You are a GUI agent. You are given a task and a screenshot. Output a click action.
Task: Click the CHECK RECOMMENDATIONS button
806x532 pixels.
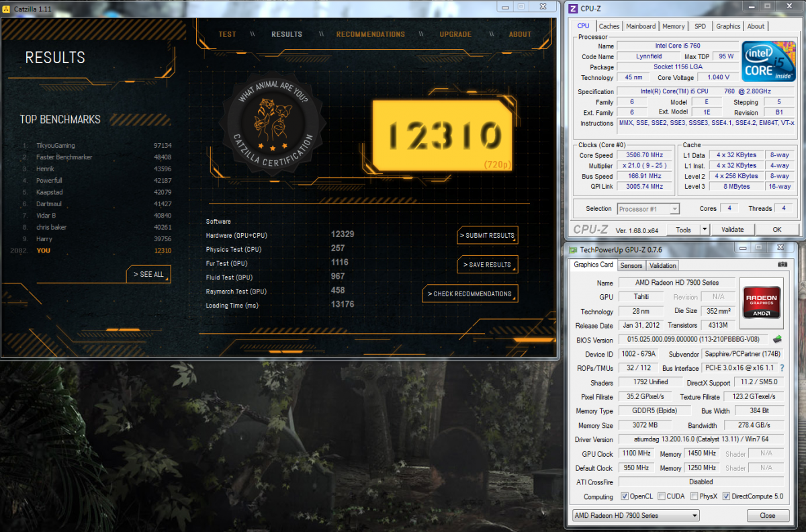(x=471, y=294)
